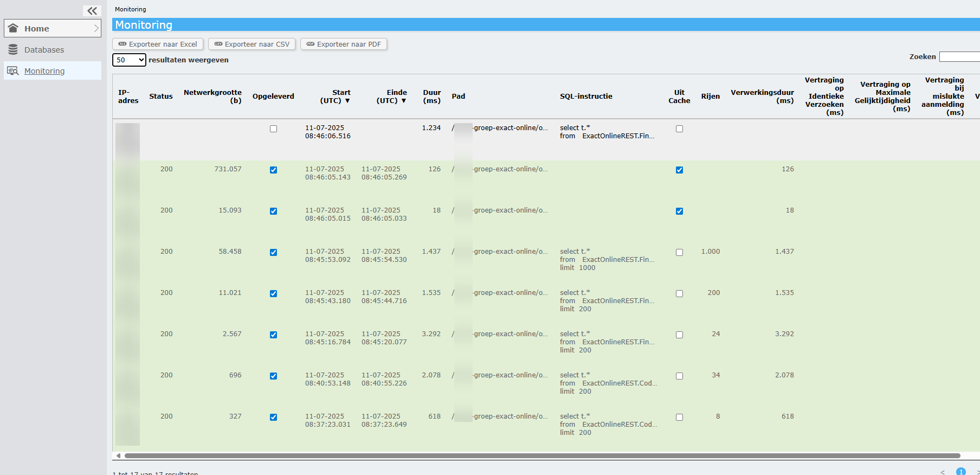Collapse the sidebar with the double-chevron icon
Image resolution: width=980 pixels, height=475 pixels.
tap(92, 11)
